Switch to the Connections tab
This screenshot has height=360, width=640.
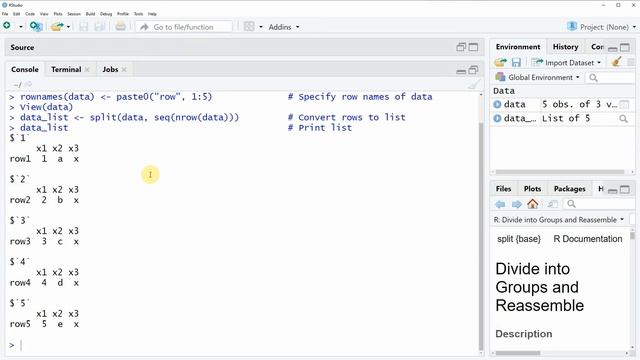pyautogui.click(x=598, y=47)
